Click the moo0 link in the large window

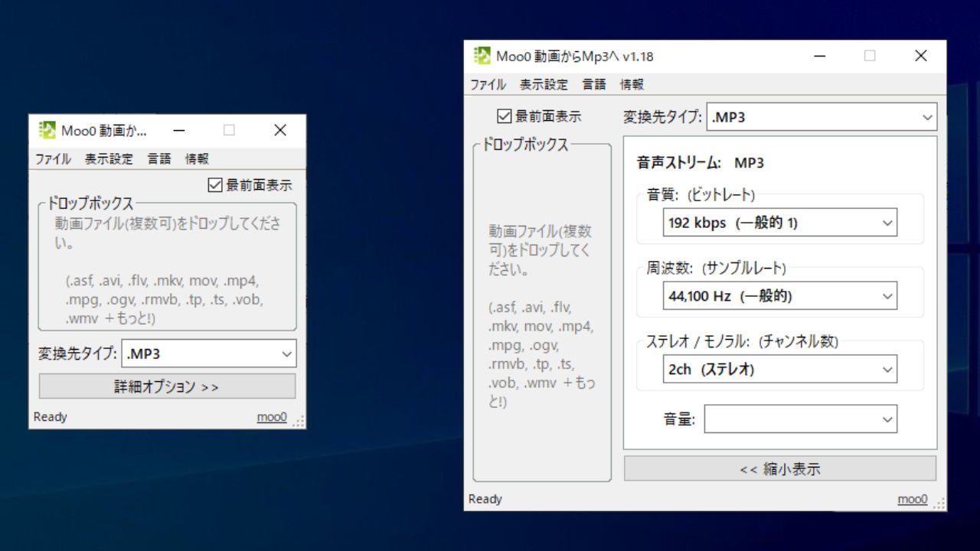(913, 499)
